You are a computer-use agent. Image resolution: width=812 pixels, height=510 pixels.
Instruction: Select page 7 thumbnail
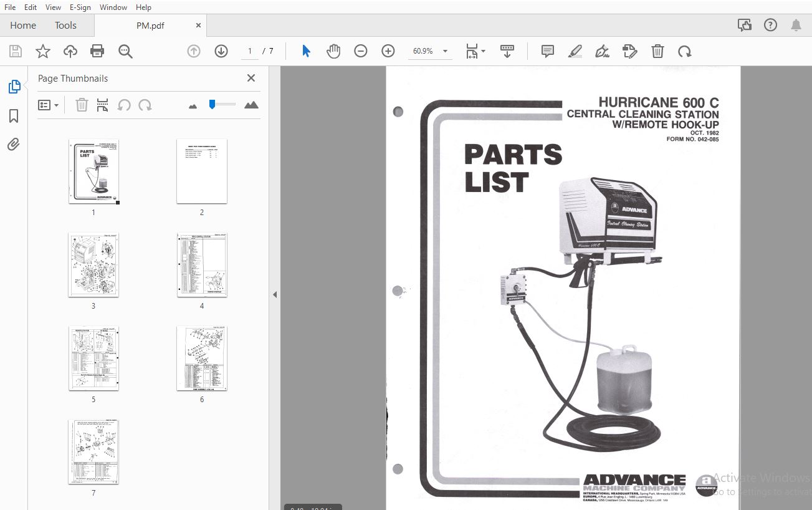coord(93,452)
